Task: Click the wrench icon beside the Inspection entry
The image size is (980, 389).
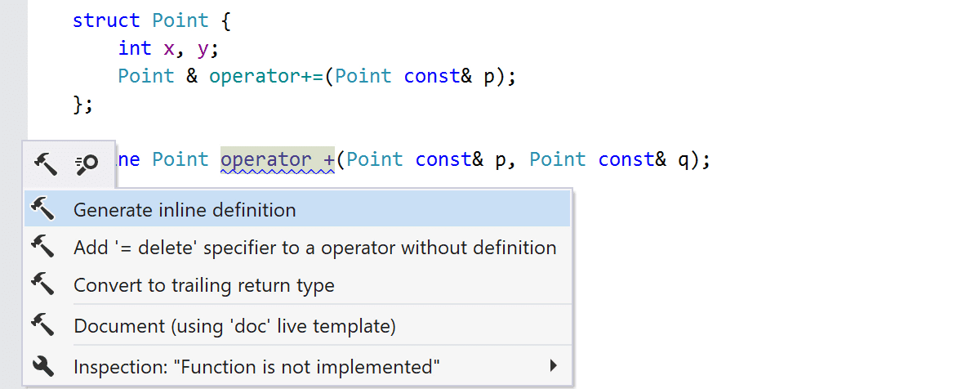Action: (x=42, y=367)
